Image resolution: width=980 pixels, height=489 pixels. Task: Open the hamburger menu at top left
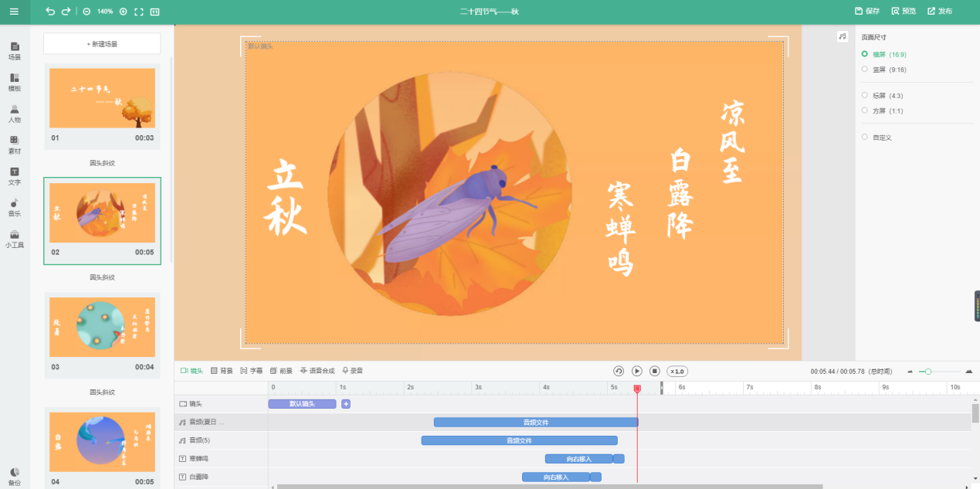pyautogui.click(x=13, y=12)
